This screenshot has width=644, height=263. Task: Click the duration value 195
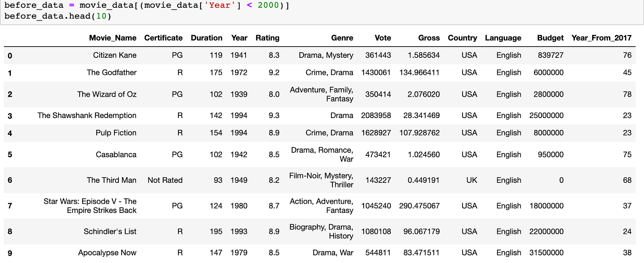pyautogui.click(x=216, y=231)
